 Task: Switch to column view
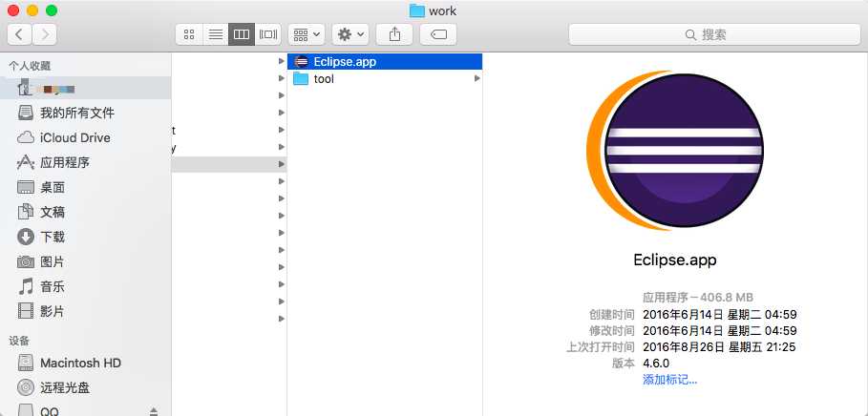pos(242,34)
